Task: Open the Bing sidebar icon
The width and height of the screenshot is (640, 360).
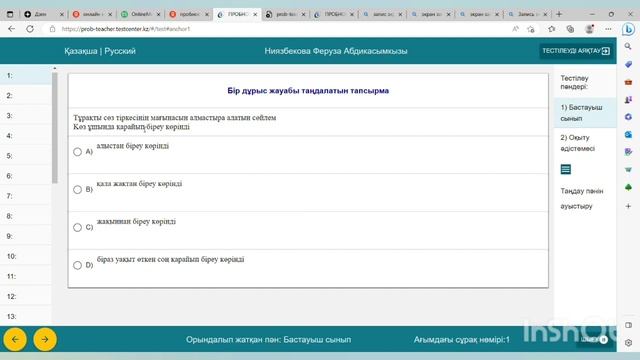Action: [628, 29]
